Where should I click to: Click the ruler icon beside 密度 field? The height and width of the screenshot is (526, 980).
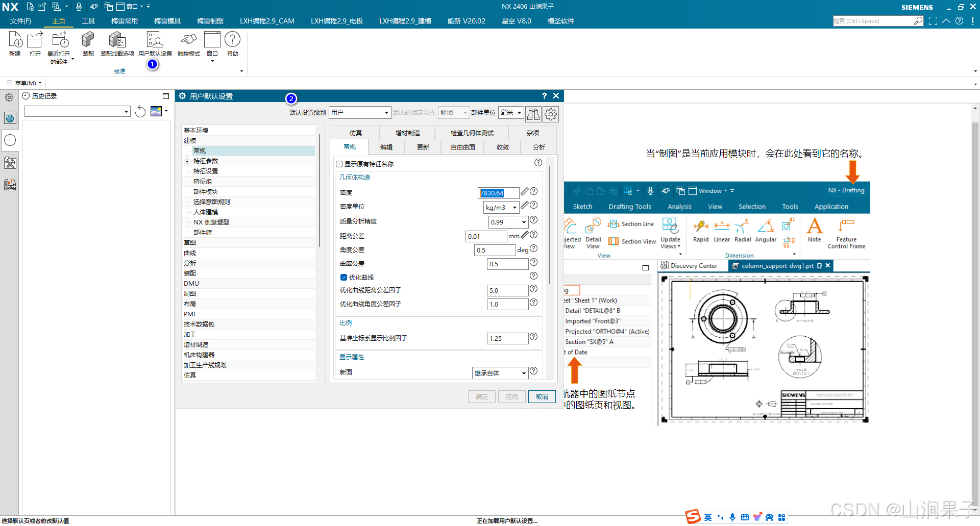click(524, 191)
